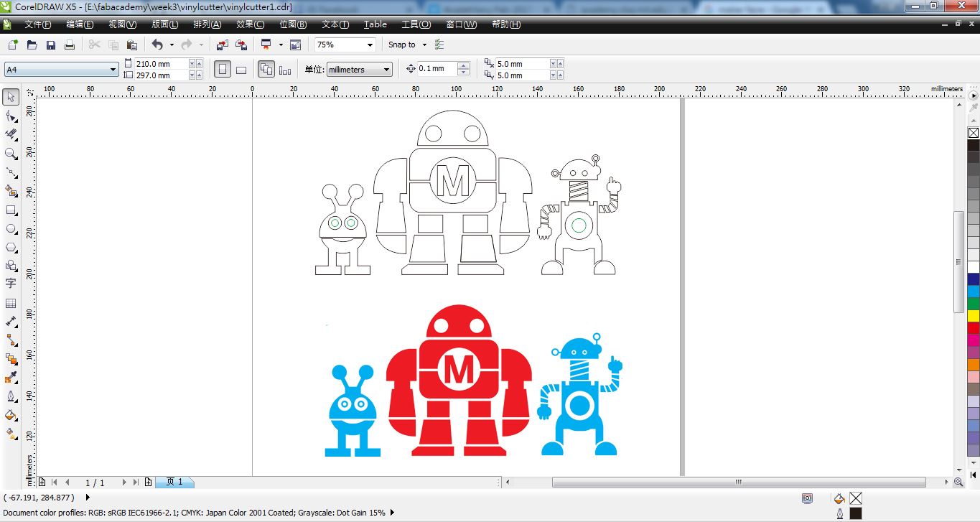Viewport: 980px width, 522px height.
Task: Activate the Zoom tool
Action: click(11, 152)
